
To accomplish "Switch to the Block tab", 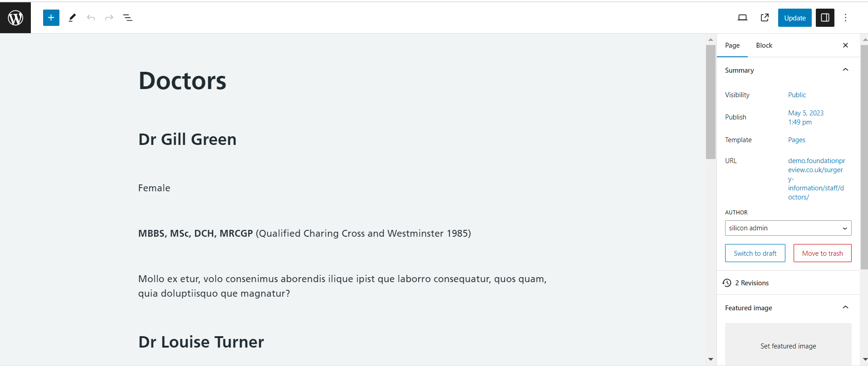I will click(764, 45).
